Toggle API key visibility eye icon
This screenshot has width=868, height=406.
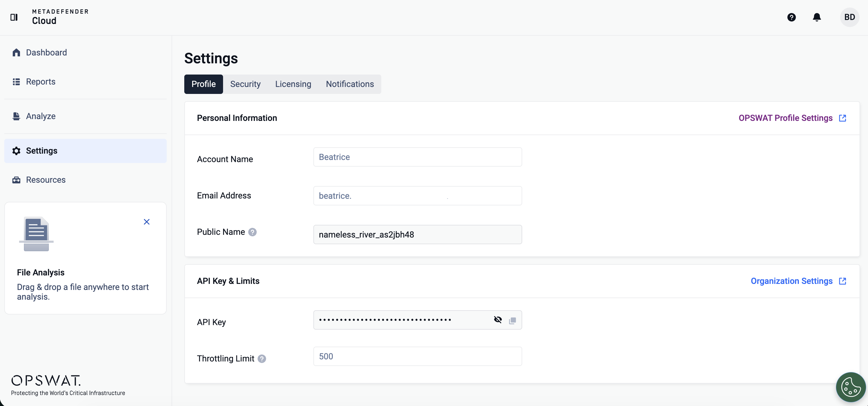coord(498,320)
